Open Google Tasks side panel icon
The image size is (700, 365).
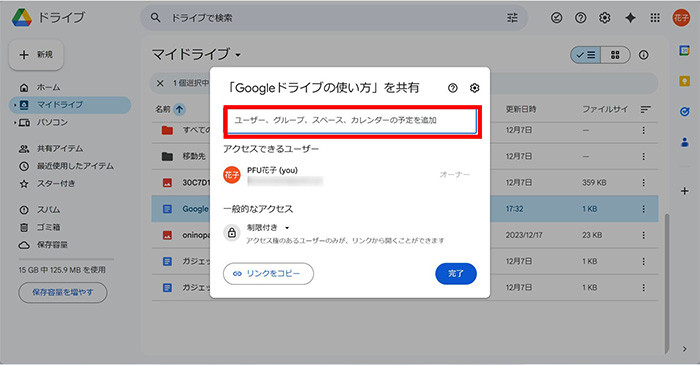tap(684, 112)
